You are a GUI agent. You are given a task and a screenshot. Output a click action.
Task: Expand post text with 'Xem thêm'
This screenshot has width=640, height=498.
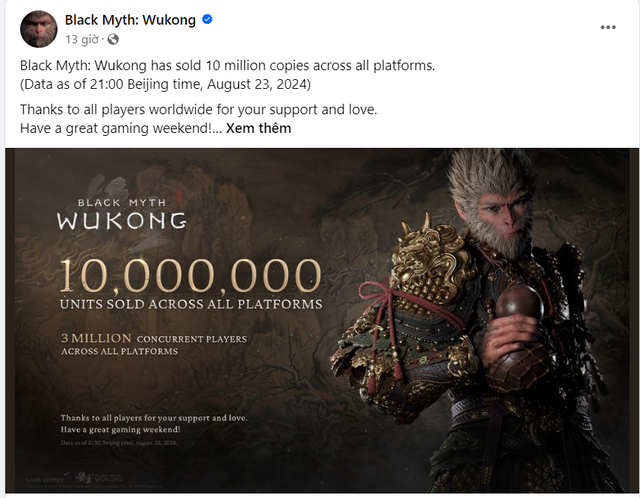coord(258,128)
